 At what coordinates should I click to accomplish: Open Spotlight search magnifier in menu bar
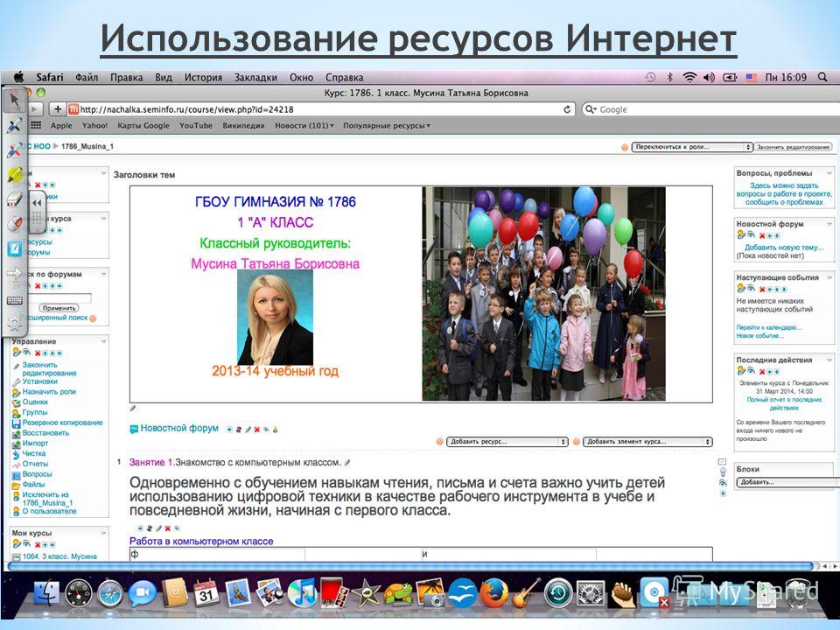[x=822, y=77]
